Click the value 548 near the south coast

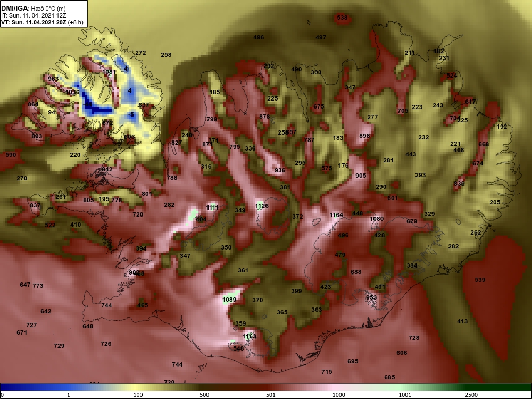click(x=238, y=348)
